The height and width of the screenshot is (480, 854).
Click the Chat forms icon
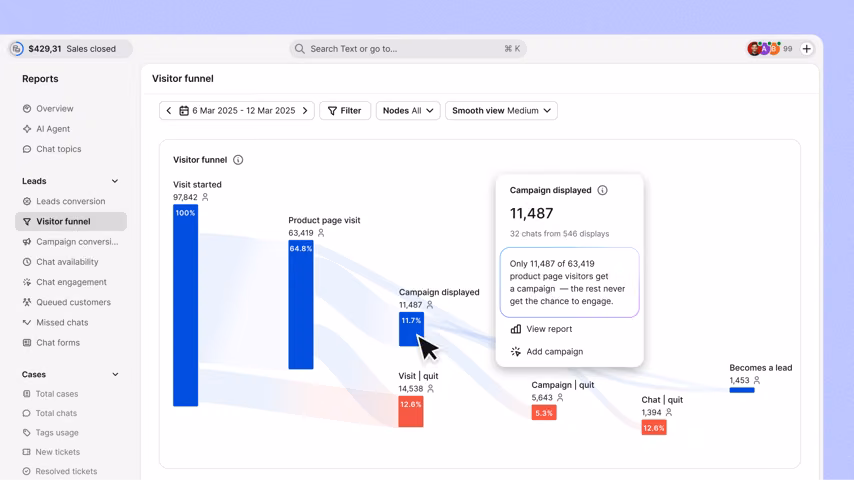pos(27,342)
